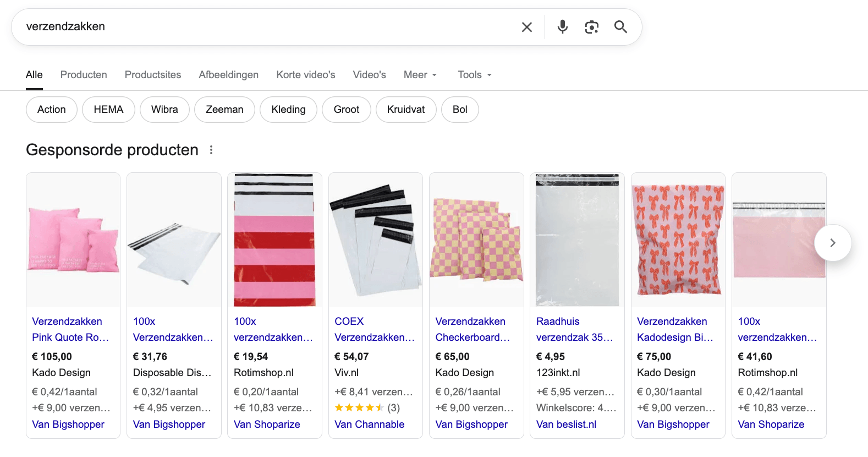Click the +€ 8,41 verzen… shipping text
The height and width of the screenshot is (457, 868).
coord(373,392)
